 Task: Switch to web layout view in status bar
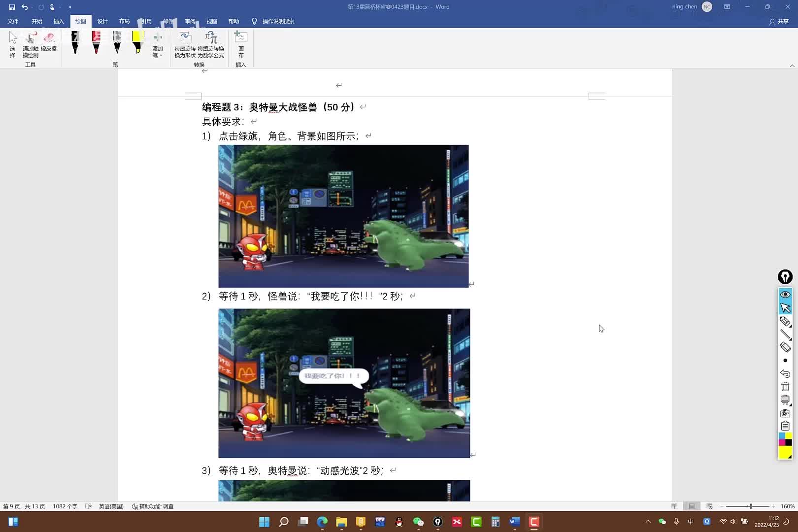[x=709, y=506]
